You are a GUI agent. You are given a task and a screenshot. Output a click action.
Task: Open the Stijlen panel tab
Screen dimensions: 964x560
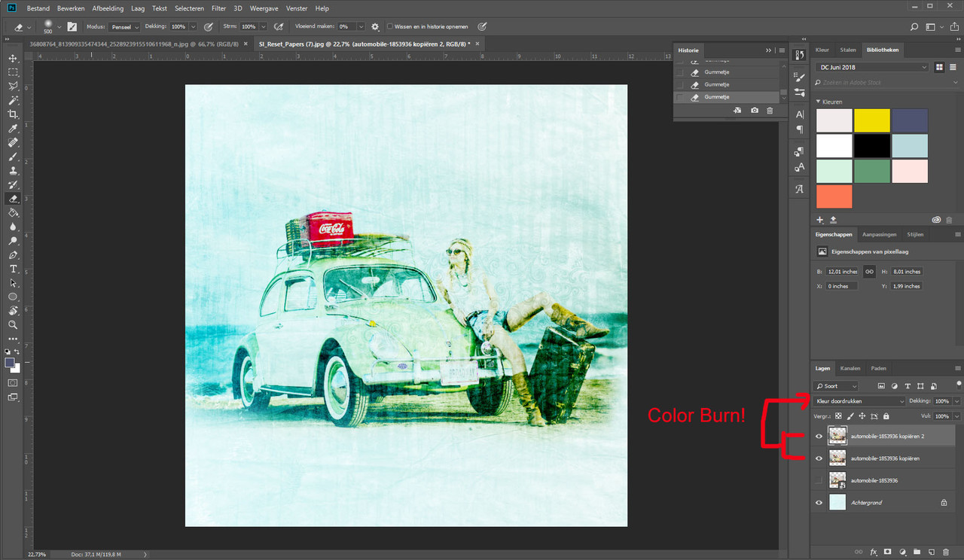click(915, 234)
